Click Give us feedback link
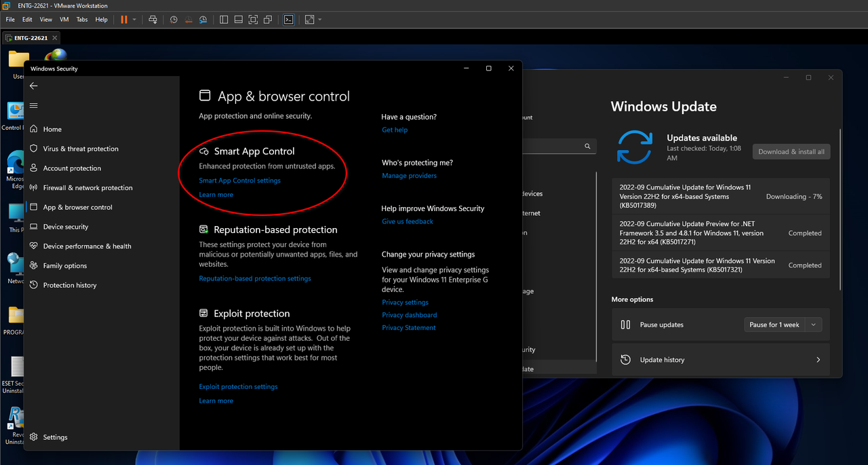 tap(407, 221)
